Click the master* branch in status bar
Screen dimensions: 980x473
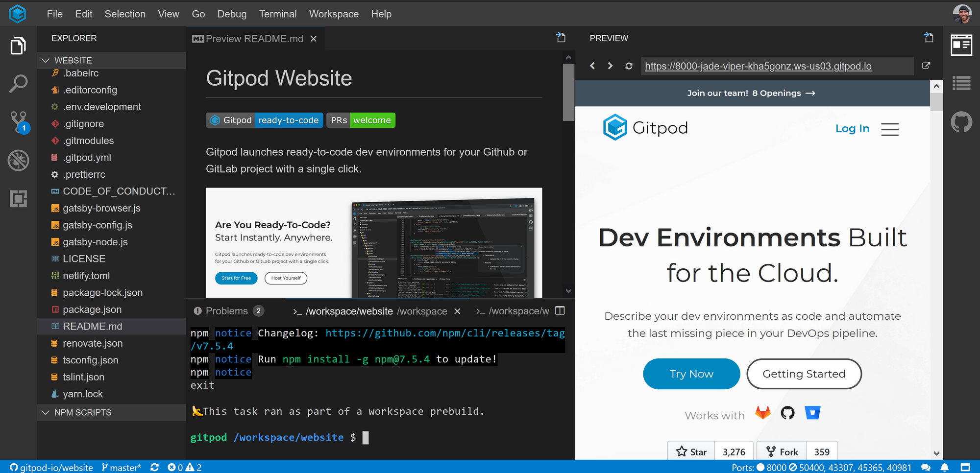[122, 467]
